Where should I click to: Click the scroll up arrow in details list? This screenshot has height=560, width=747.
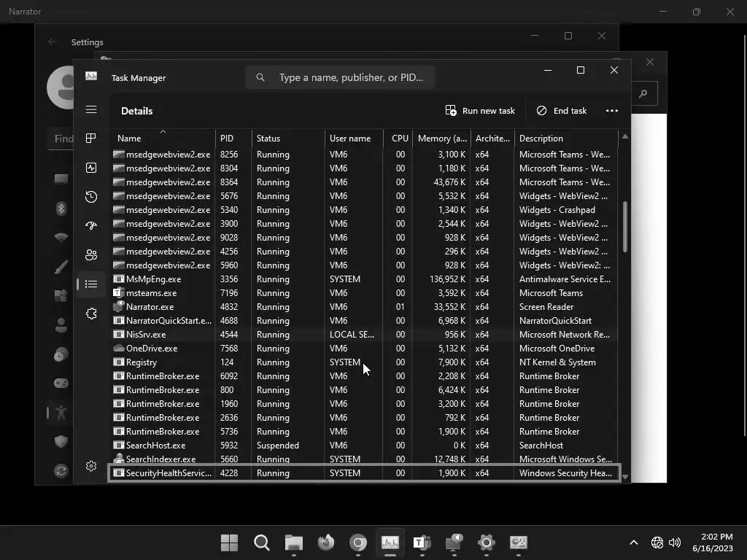625,136
